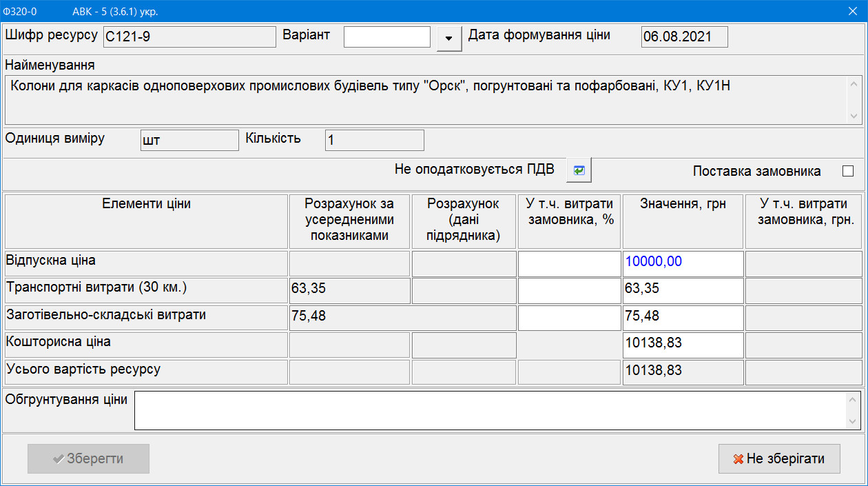Image resolution: width=868 pixels, height=486 pixels.
Task: Click the Варіант input field
Action: click(x=387, y=37)
